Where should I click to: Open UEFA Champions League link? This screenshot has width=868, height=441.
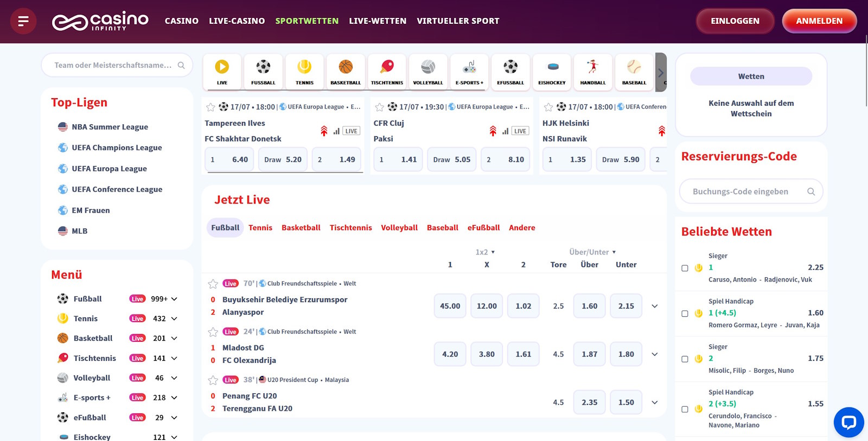tap(117, 148)
